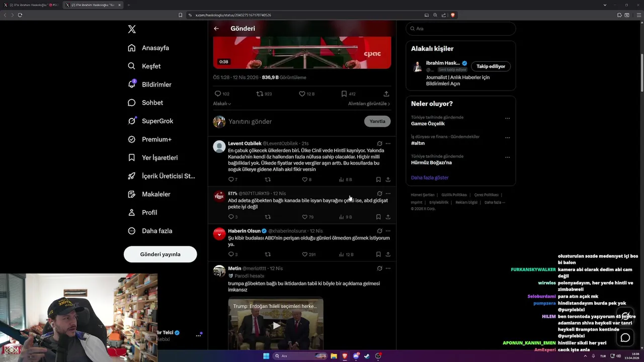
Task: Click Windows taskbar search box
Action: pyautogui.click(x=300, y=356)
